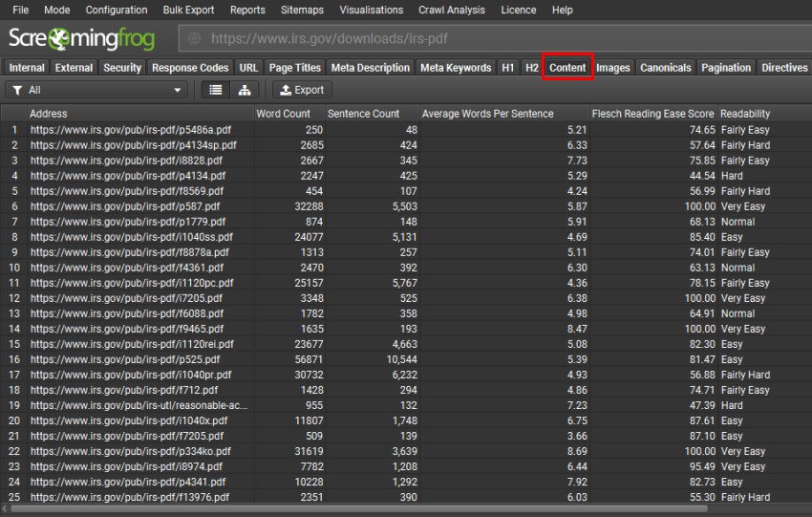Screen dimensions: 812x517
Task: Open the Mode menu
Action: point(57,10)
